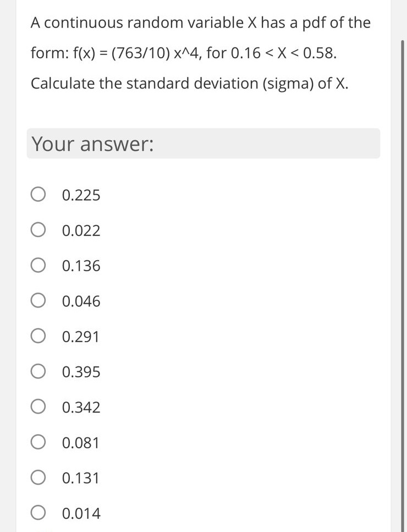Pick the 0.131 radio button
Viewport: 407px width, 532px height.
click(38, 477)
